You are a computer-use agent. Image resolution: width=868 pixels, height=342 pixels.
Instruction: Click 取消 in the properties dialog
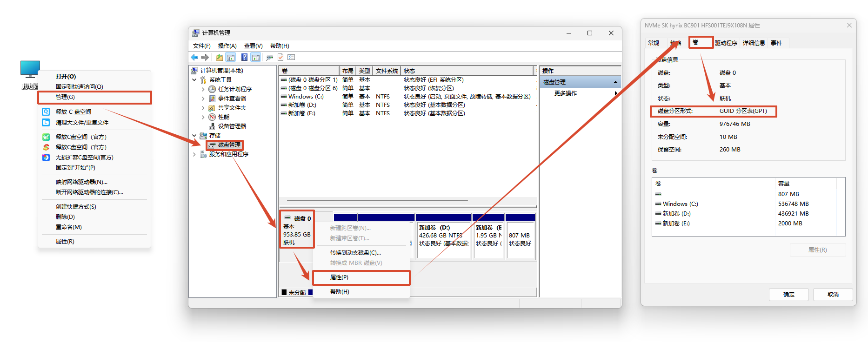pos(833,295)
